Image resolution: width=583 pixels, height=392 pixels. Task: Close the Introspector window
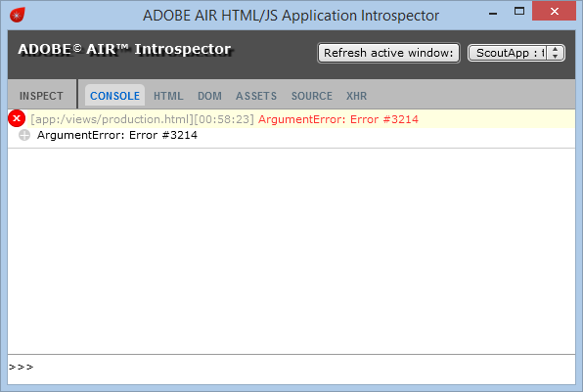(x=554, y=11)
